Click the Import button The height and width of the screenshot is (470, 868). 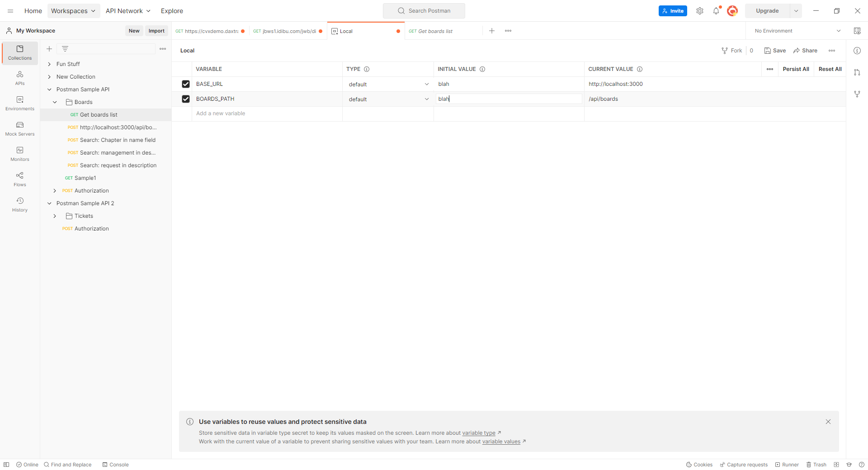click(x=156, y=31)
